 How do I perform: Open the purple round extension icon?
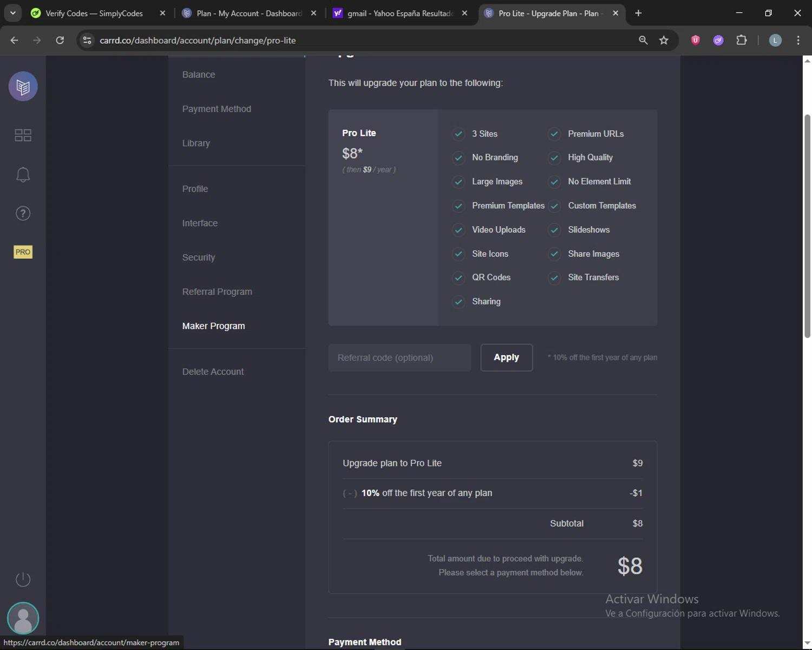(x=718, y=40)
